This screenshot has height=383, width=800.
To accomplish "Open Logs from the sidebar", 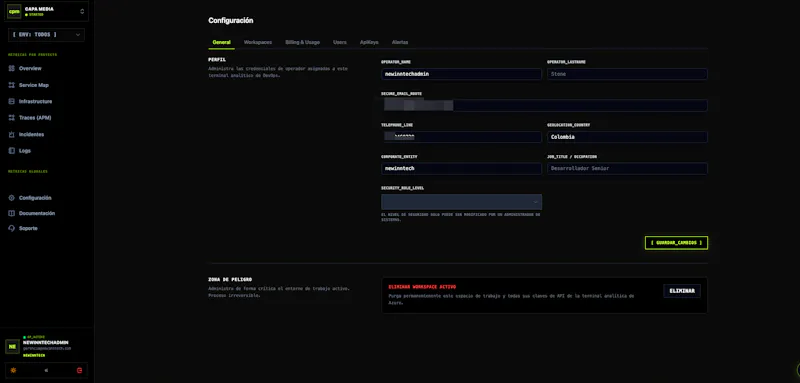I will (24, 151).
